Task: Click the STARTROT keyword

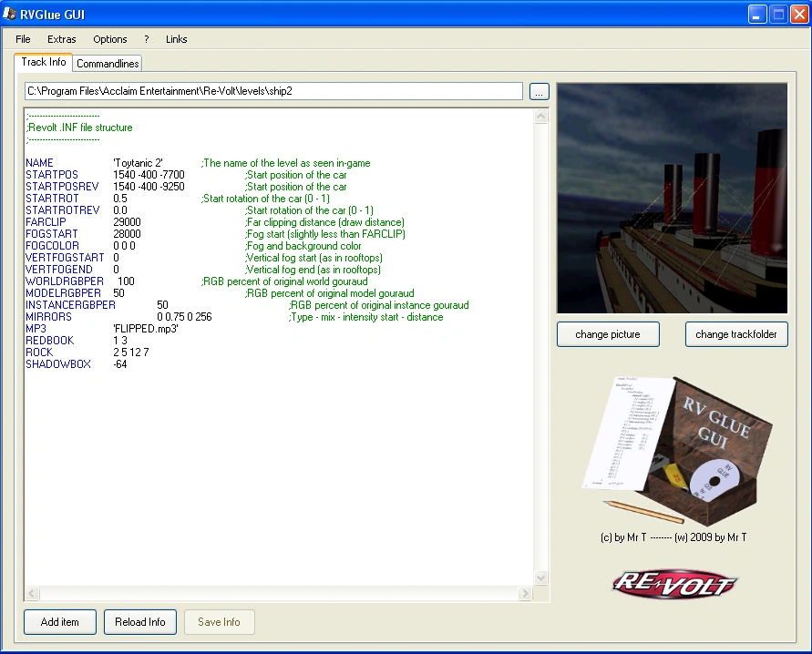Action: (52, 199)
